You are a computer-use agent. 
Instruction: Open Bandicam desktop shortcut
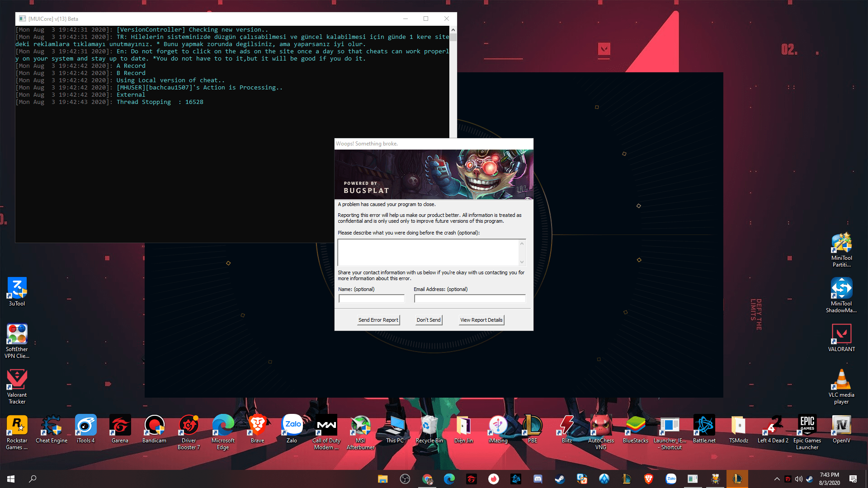tap(154, 429)
